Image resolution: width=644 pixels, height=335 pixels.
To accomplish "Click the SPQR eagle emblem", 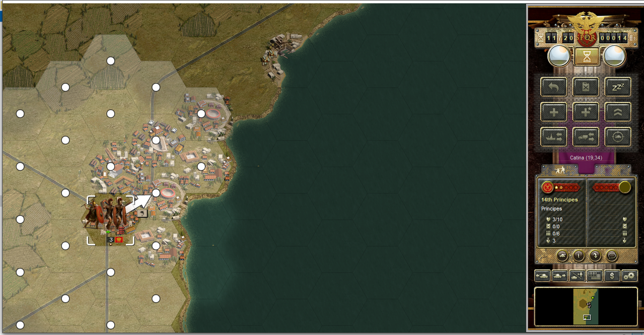I will pyautogui.click(x=587, y=29).
